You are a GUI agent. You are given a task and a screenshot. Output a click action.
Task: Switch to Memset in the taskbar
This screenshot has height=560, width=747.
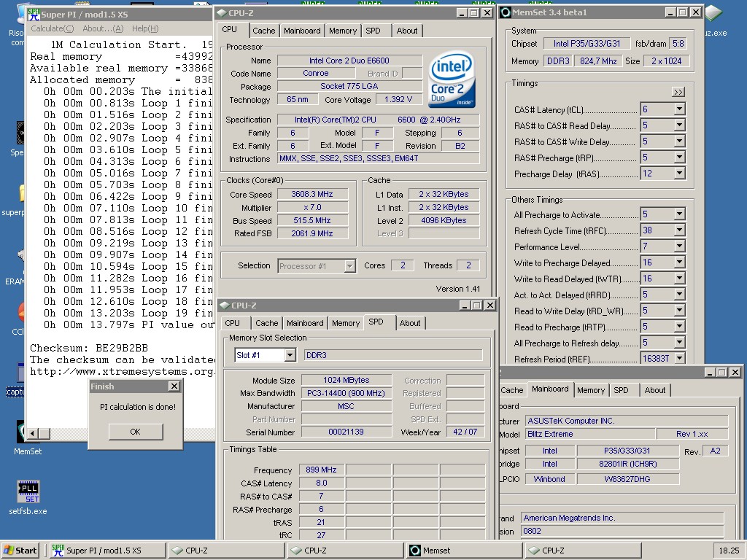(464, 551)
